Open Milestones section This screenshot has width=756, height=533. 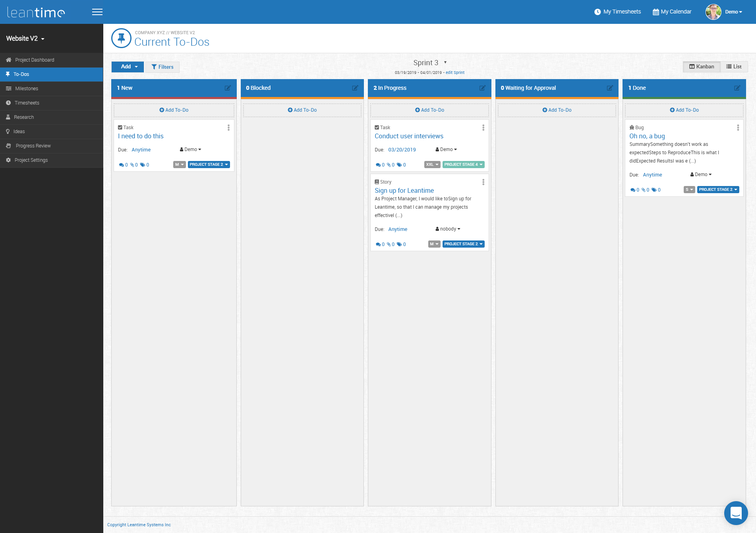[52, 89]
